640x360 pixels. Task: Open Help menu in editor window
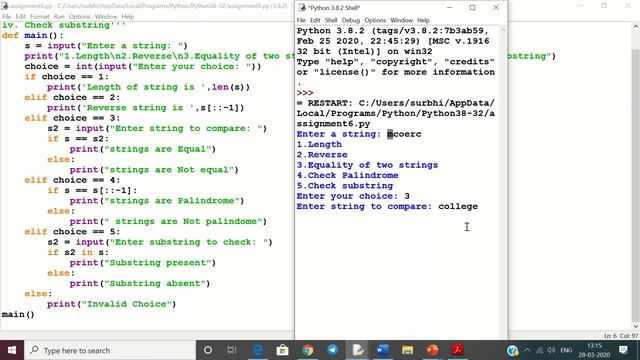(x=128, y=16)
